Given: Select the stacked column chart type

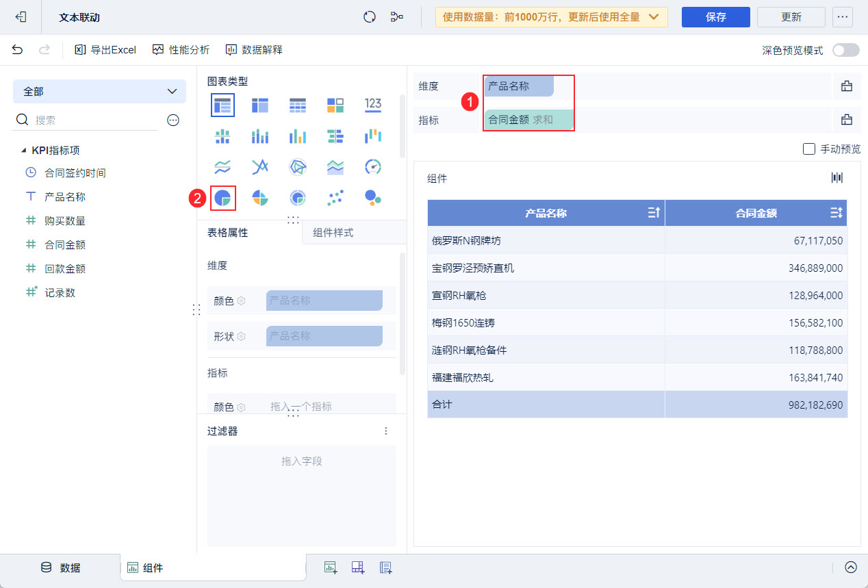Looking at the screenshot, I should coord(260,136).
